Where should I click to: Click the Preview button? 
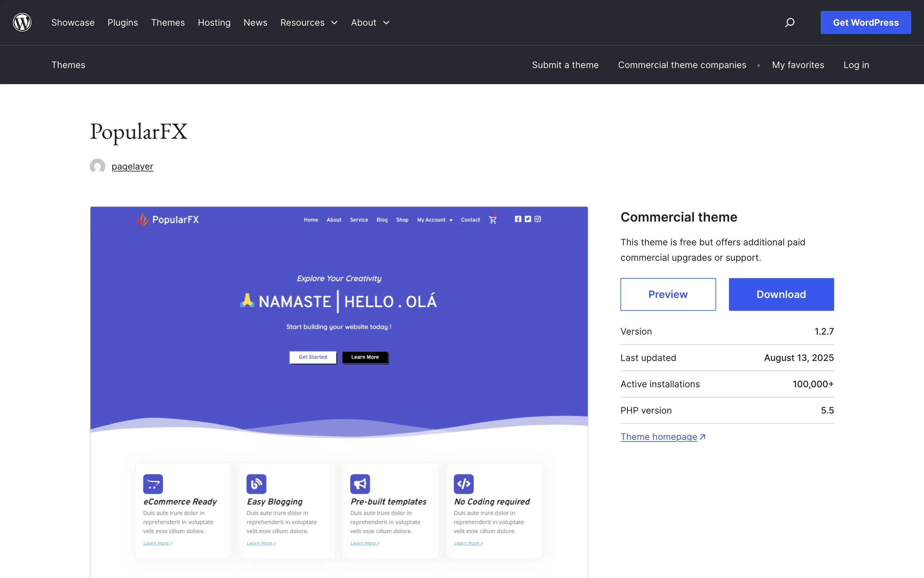pos(668,294)
